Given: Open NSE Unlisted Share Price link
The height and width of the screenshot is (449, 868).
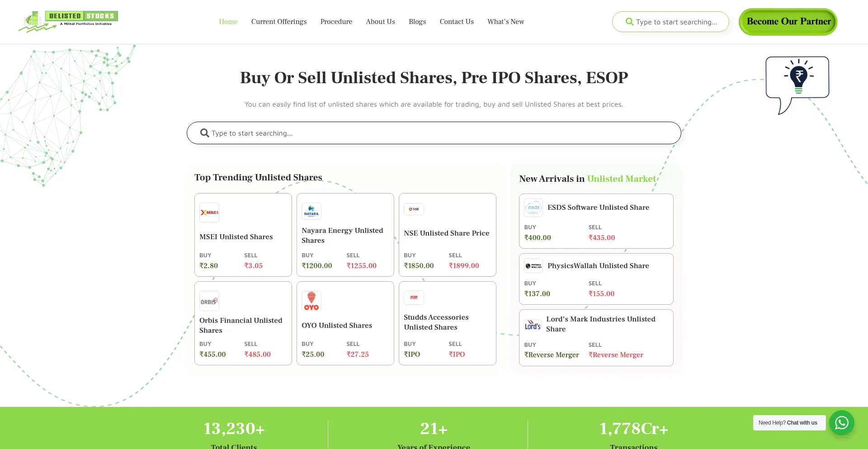Looking at the screenshot, I should pos(447,233).
